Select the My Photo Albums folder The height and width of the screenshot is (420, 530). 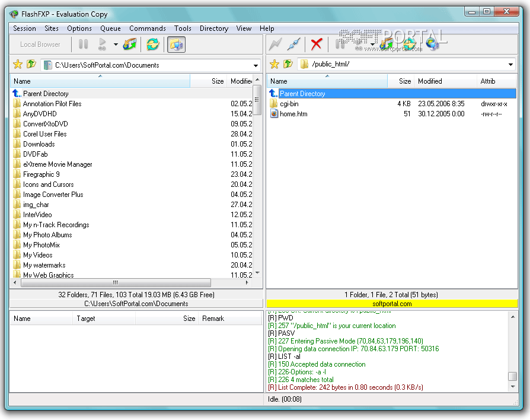click(47, 235)
